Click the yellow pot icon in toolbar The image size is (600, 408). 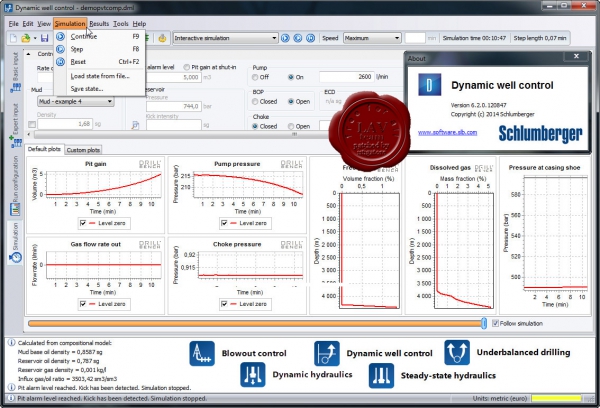(x=162, y=38)
